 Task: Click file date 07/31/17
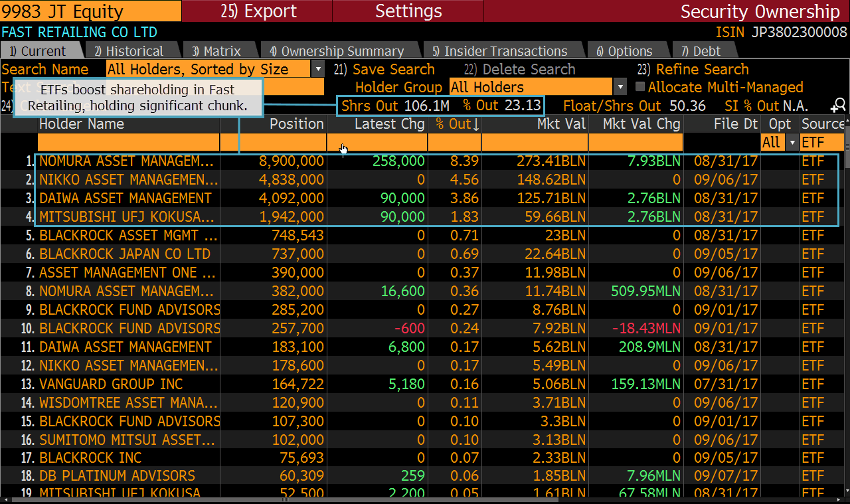(x=726, y=384)
